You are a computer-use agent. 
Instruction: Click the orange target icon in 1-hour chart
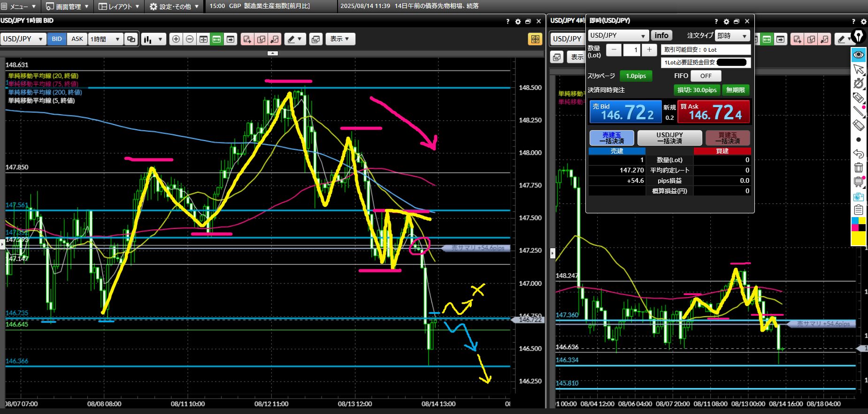(x=535, y=39)
